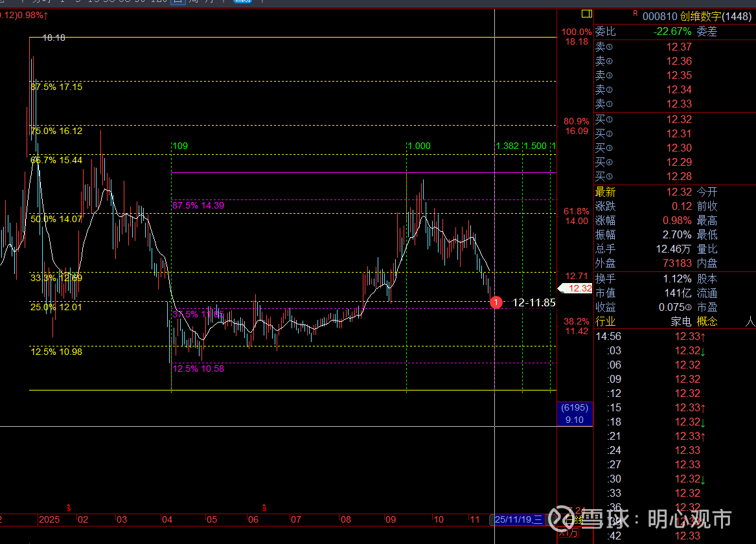Viewport: 756px width, 544px height.
Task: Click the X1万 volume unit box
Action: pyautogui.click(x=568, y=533)
